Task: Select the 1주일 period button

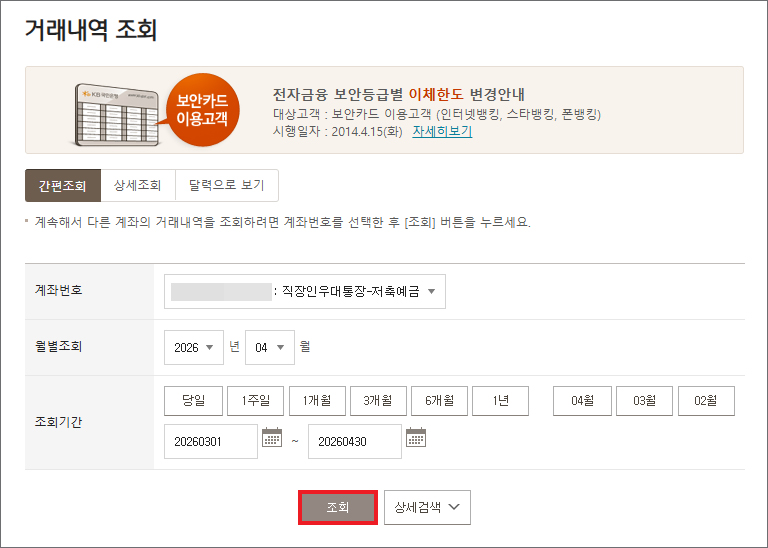Action: coord(255,401)
